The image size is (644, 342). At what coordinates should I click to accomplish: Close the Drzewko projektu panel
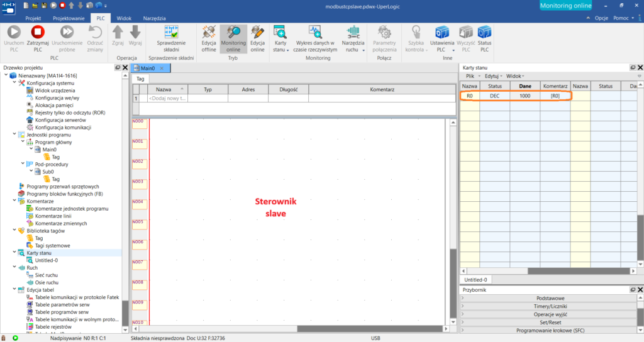click(125, 67)
